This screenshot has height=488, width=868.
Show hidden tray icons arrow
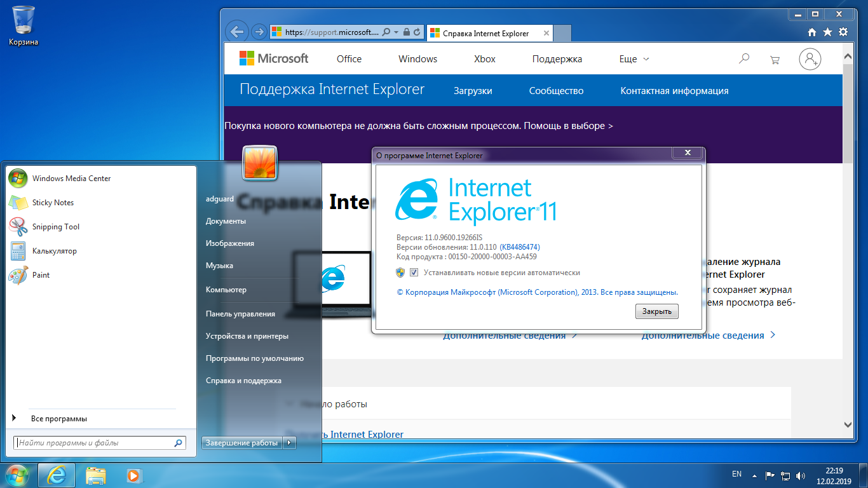click(x=755, y=475)
